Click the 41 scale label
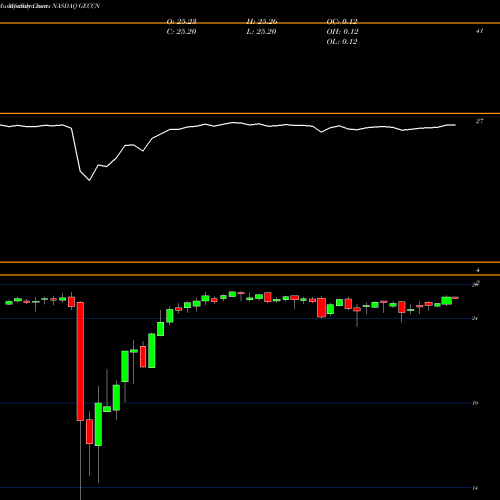 point(479,31)
